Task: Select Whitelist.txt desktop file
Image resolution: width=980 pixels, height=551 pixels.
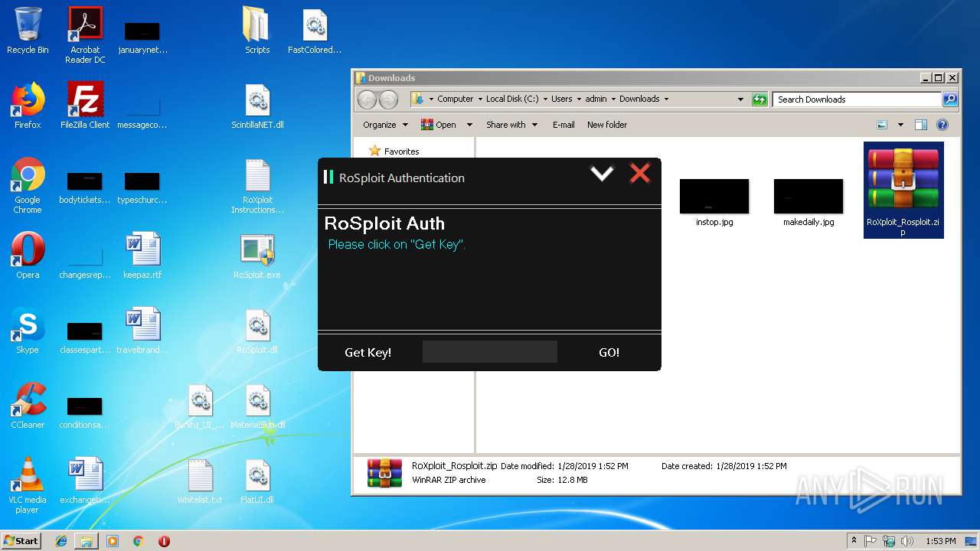Action: 200,481
